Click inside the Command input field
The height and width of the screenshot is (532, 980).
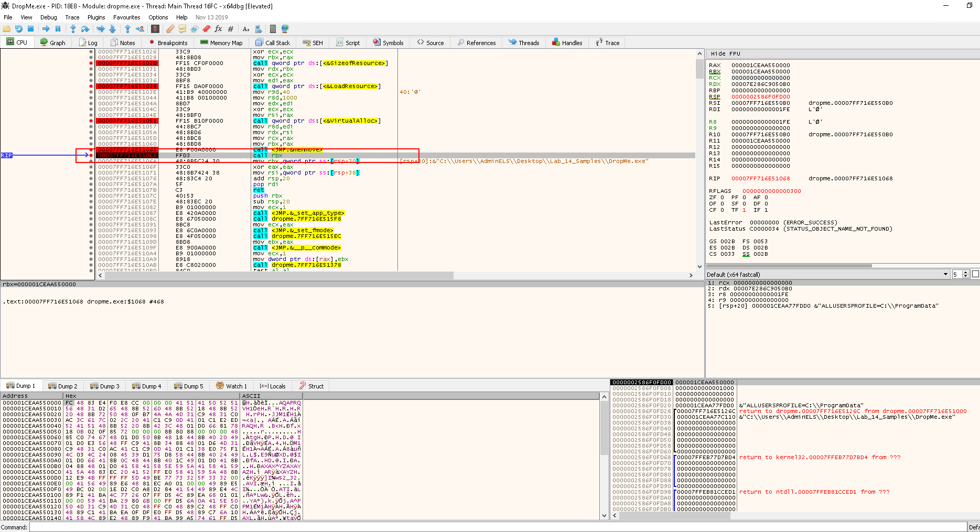pyautogui.click(x=498, y=527)
